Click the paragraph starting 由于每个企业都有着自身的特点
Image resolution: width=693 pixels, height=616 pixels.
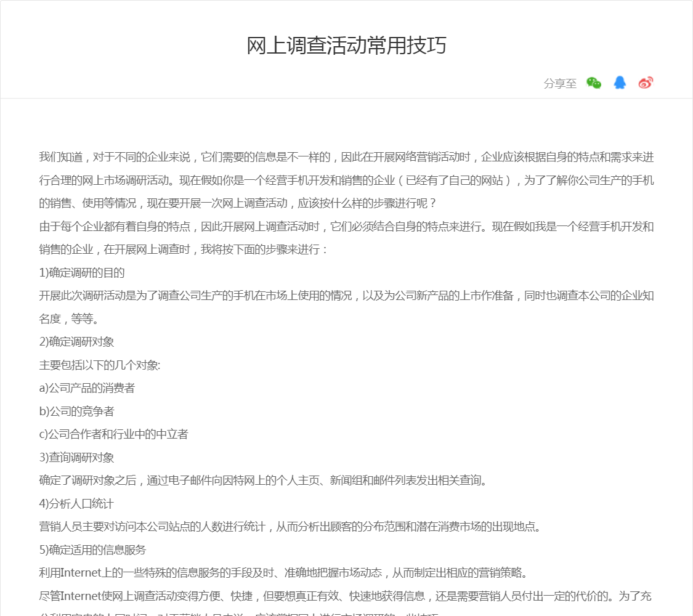[x=346, y=238]
